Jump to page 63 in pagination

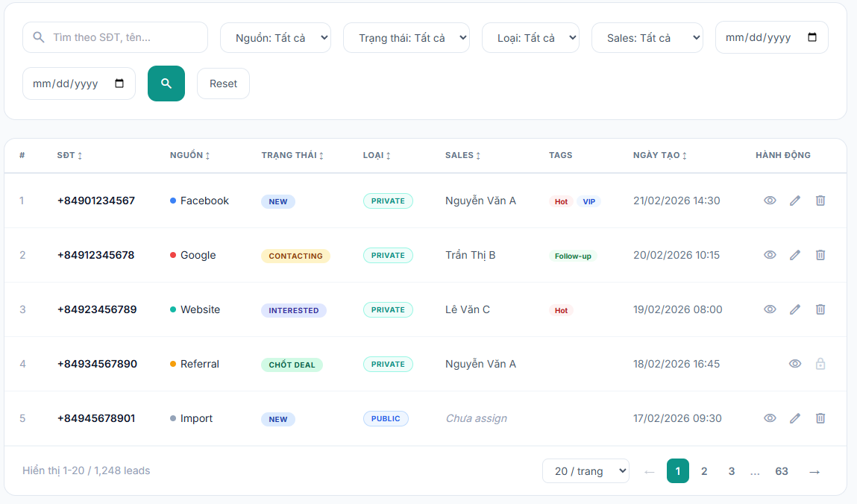click(x=781, y=471)
